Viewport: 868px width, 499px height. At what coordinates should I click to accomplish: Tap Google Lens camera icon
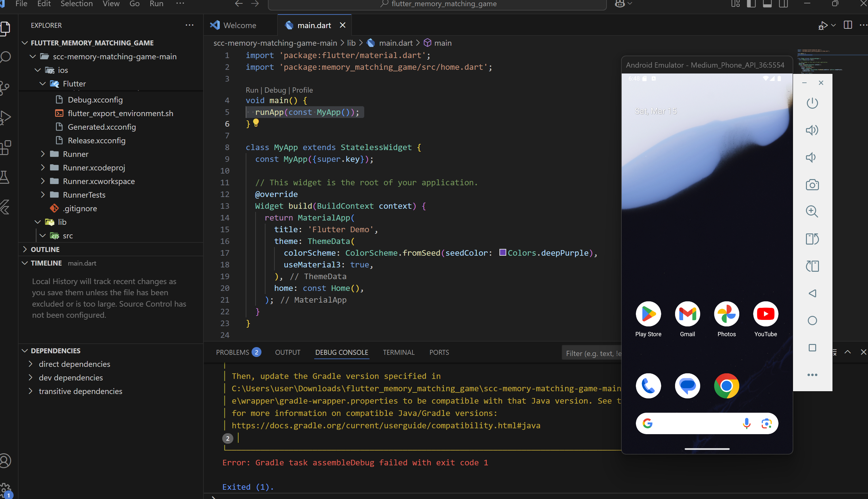click(x=766, y=424)
